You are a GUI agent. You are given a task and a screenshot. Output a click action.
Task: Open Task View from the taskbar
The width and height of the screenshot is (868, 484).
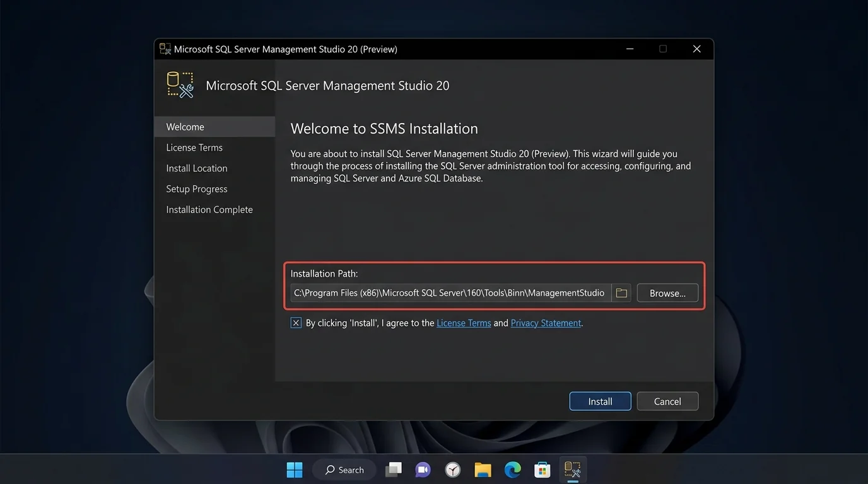pyautogui.click(x=394, y=470)
